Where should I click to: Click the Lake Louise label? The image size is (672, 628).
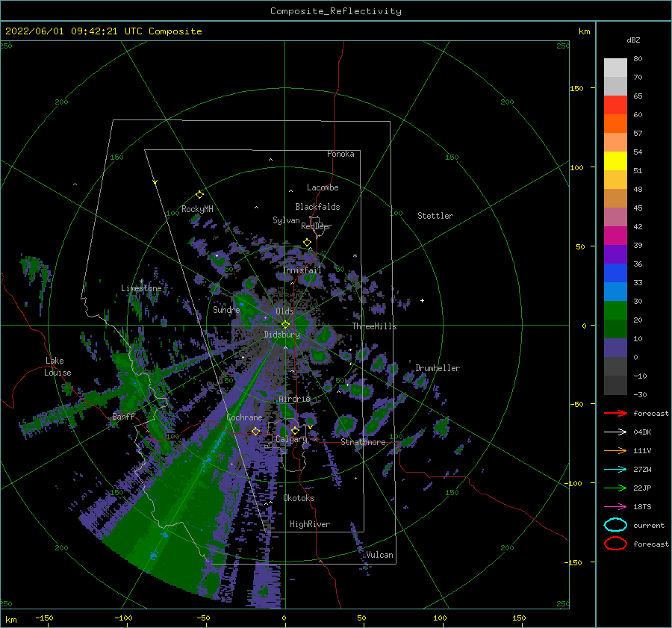pos(57,367)
